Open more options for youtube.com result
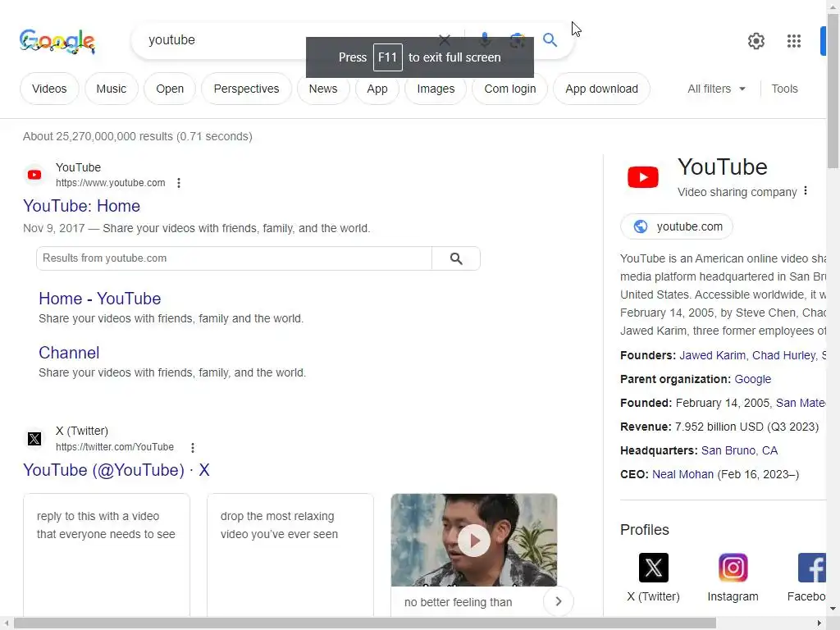This screenshot has height=630, width=840. pos(179,183)
